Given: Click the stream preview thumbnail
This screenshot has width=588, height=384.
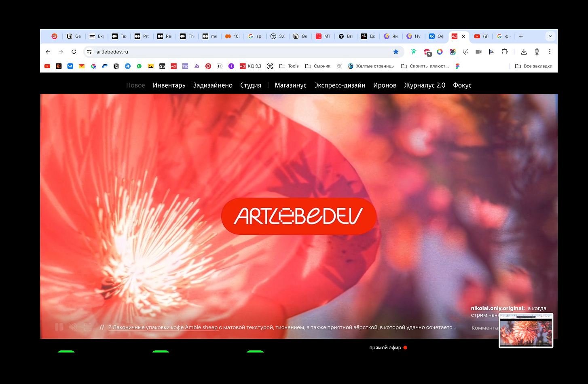Looking at the screenshot, I should pyautogui.click(x=526, y=331).
